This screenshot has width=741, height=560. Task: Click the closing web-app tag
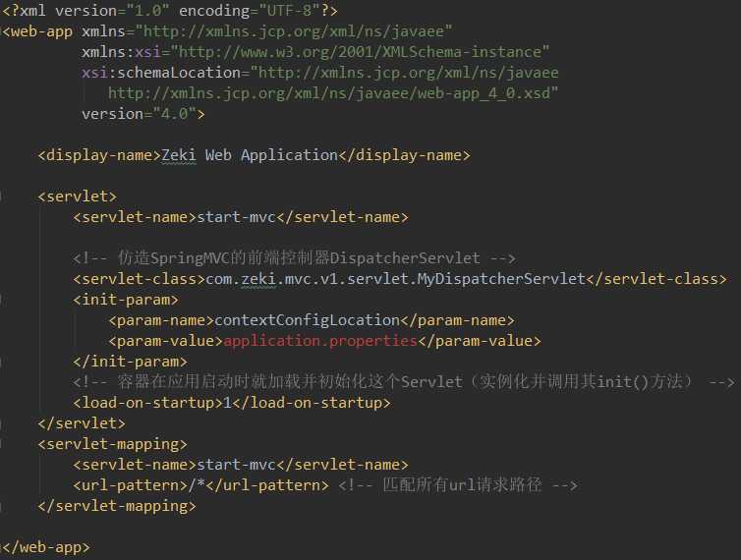coord(46,547)
